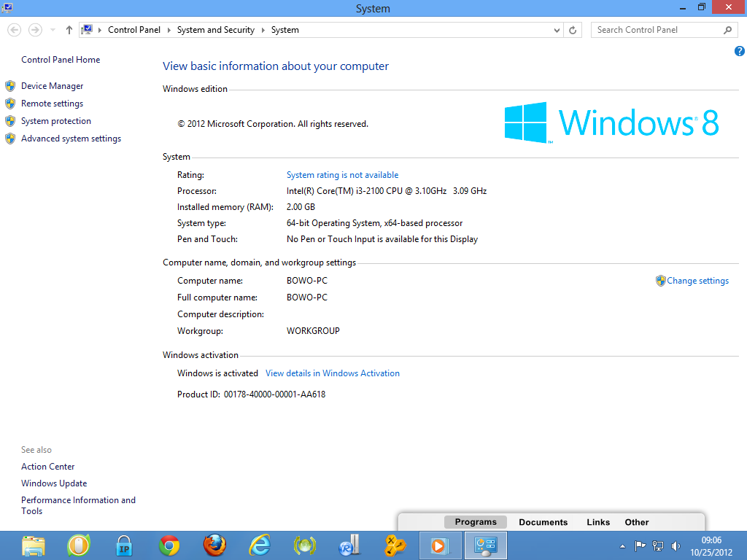This screenshot has height=560, width=747.
Task: Open the R tower taskbar app
Action: click(349, 545)
